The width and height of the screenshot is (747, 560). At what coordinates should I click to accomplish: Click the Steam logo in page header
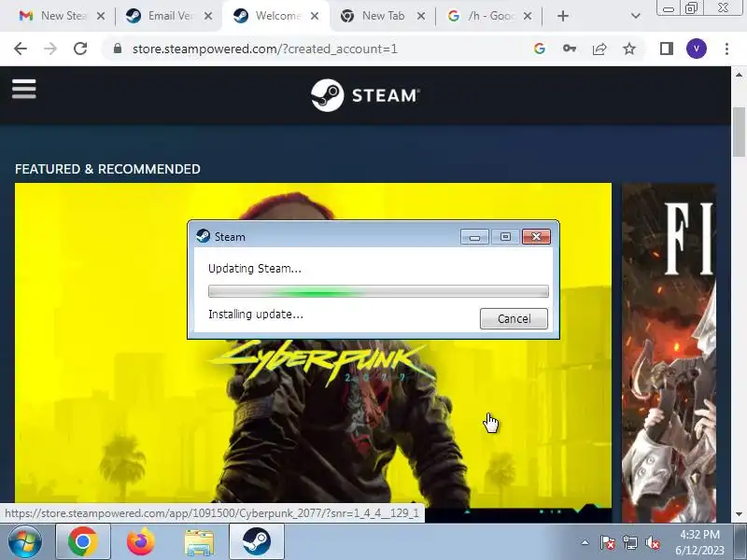365,95
